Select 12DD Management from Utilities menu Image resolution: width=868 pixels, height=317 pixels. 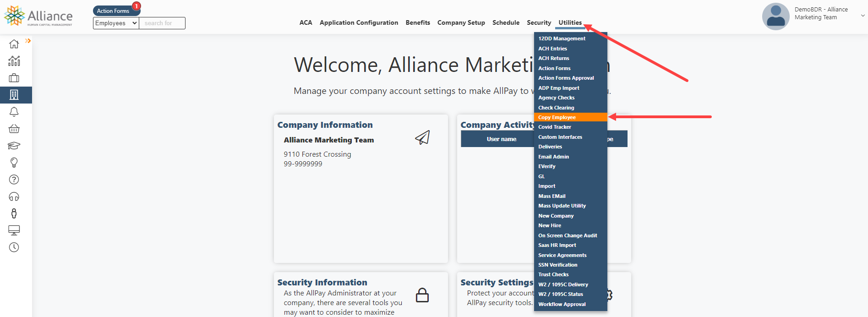click(571, 38)
